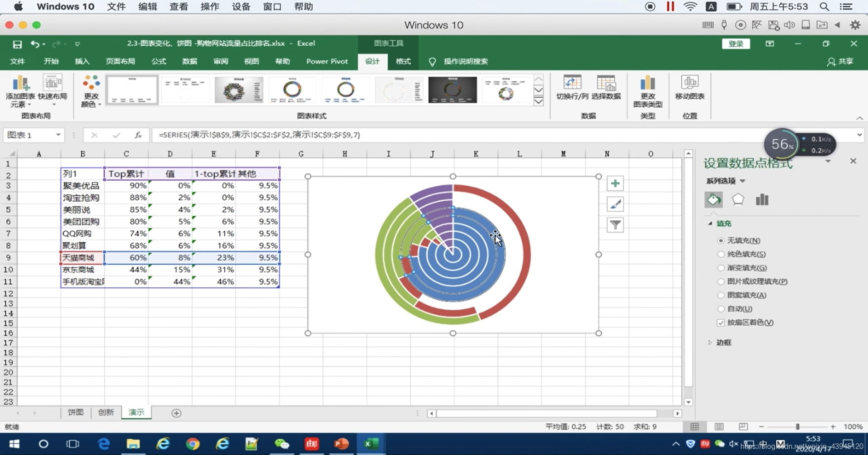Image resolution: width=868 pixels, height=455 pixels.
Task: Select the Effects pentagon icon
Action: tap(738, 199)
